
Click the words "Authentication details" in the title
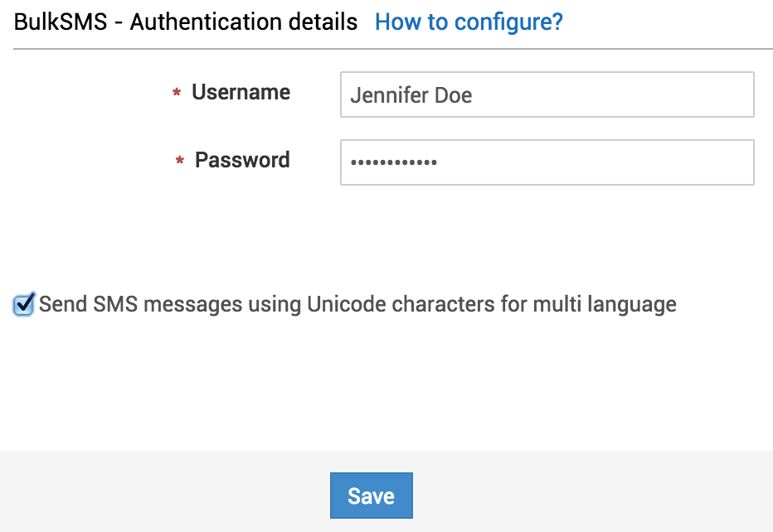pyautogui.click(x=244, y=22)
